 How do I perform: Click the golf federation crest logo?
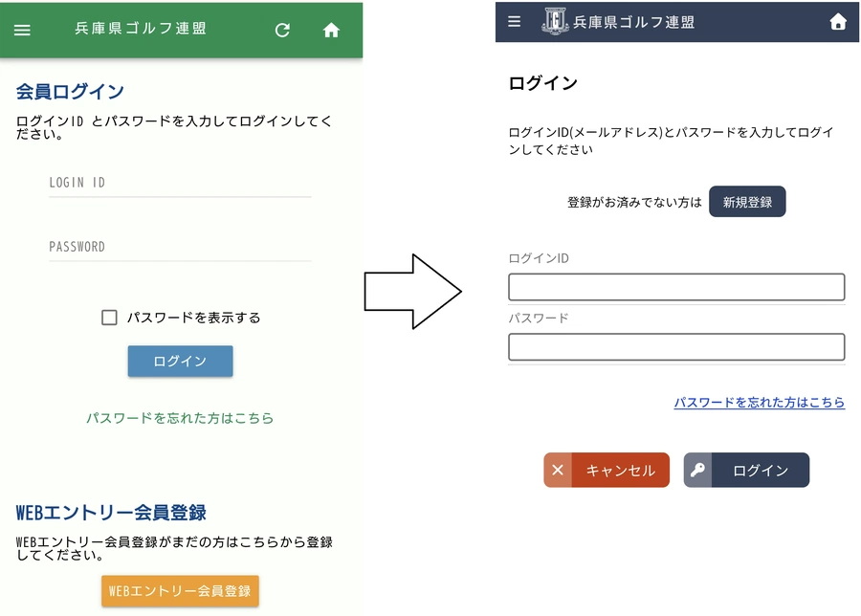[555, 21]
